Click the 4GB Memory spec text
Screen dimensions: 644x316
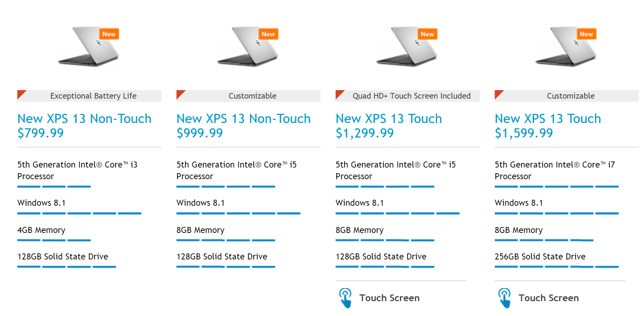coord(41,230)
